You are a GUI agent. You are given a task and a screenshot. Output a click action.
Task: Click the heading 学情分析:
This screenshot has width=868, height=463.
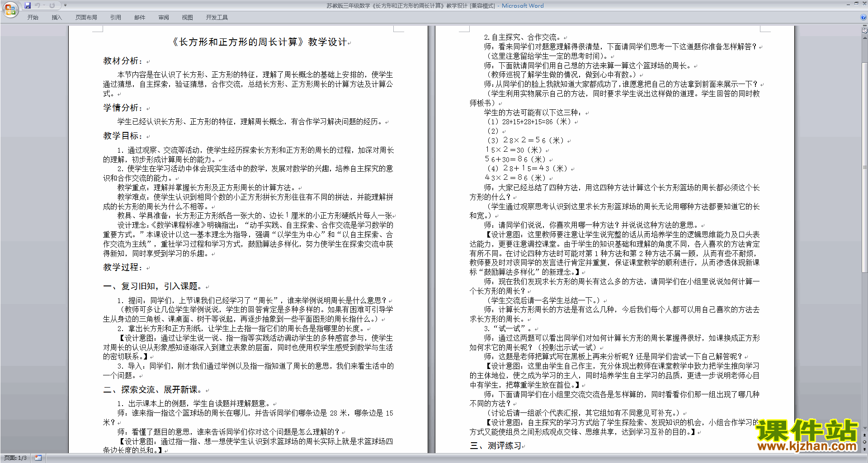[x=123, y=108]
